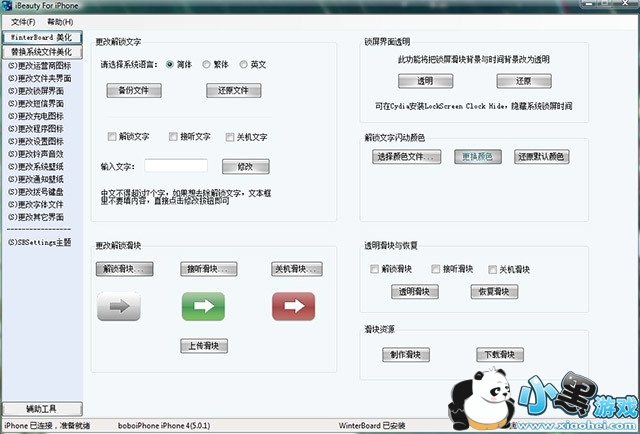
Task: Click the 透明滑块 button
Action: click(x=415, y=292)
